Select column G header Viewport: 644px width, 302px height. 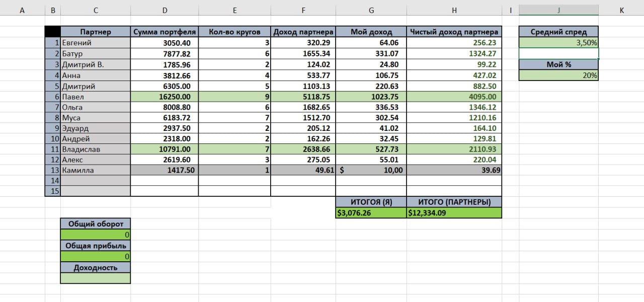[371, 10]
